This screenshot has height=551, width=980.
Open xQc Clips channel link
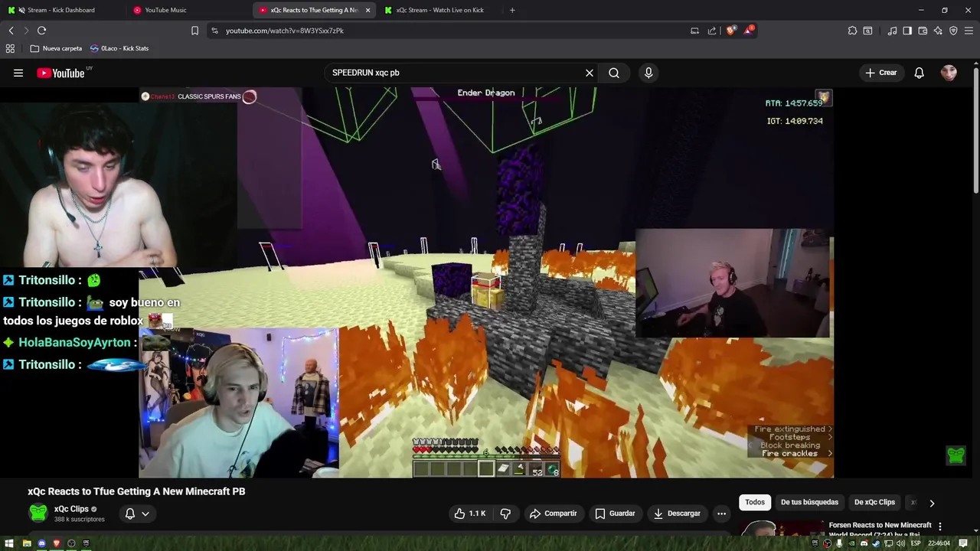point(71,509)
